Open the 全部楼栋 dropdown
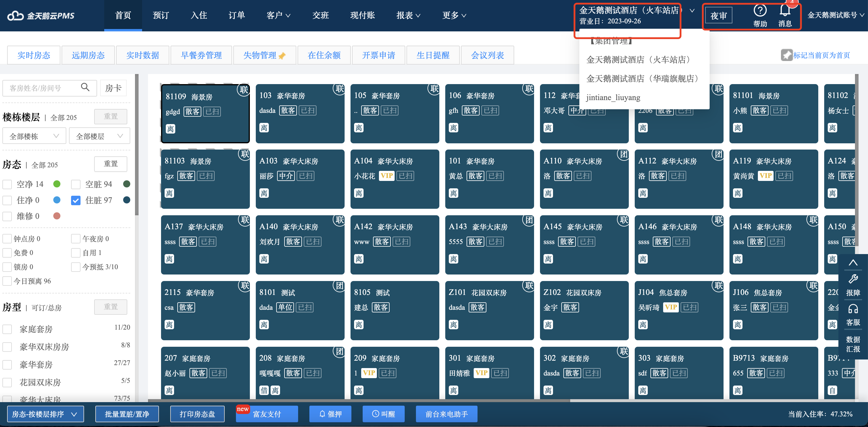Viewport: 868px width, 427px height. click(x=34, y=136)
